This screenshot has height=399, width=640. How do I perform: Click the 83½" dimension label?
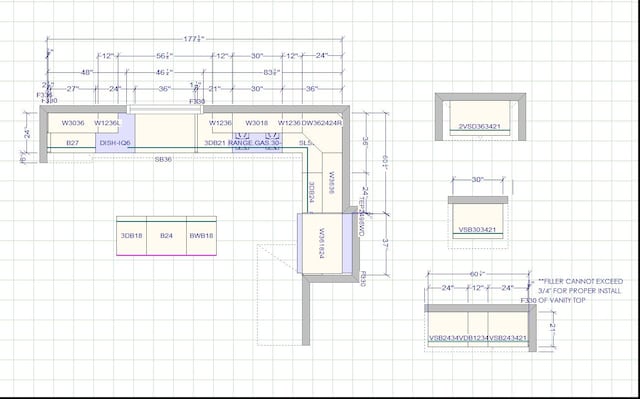271,73
